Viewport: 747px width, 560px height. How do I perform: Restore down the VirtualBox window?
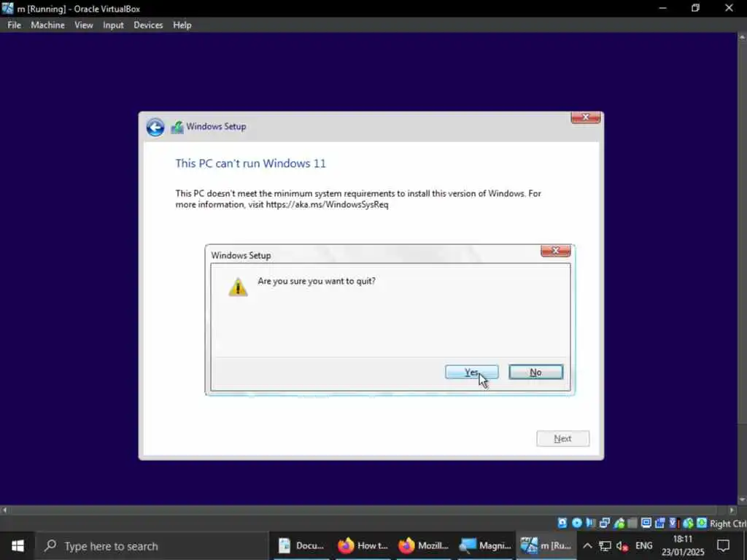click(695, 8)
